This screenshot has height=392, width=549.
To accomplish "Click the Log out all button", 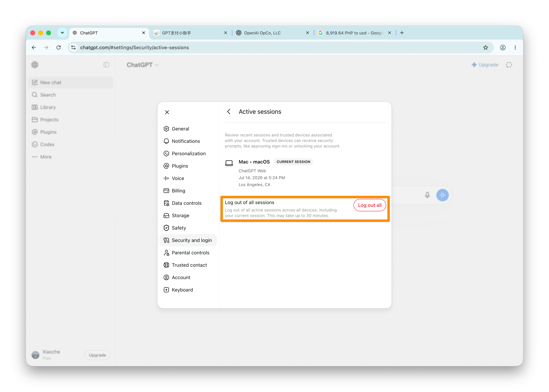I will tap(370, 205).
